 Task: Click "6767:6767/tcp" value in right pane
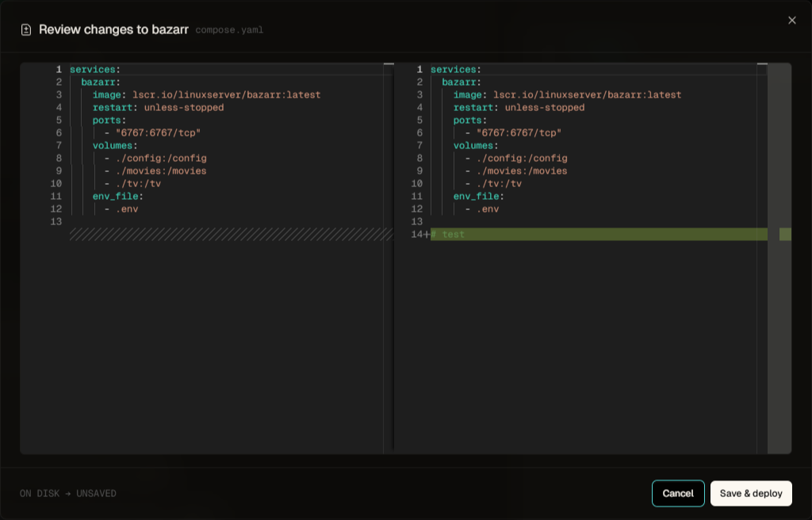(x=519, y=132)
